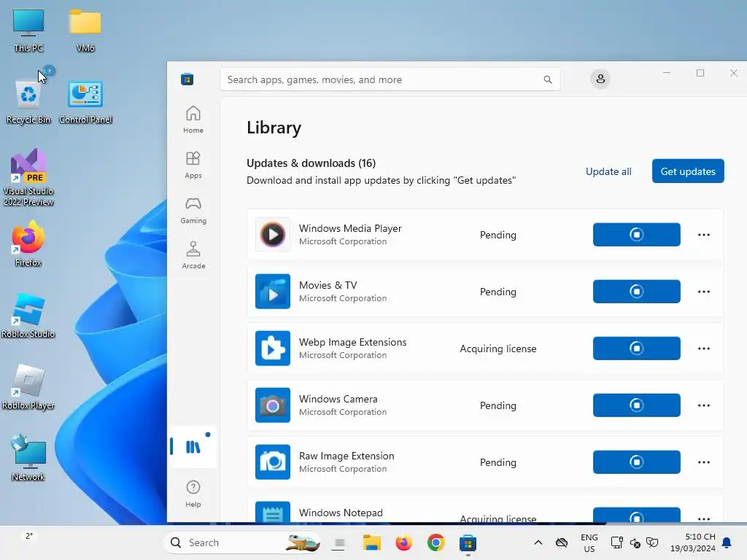Click the search magnifier icon in Store

tap(548, 79)
